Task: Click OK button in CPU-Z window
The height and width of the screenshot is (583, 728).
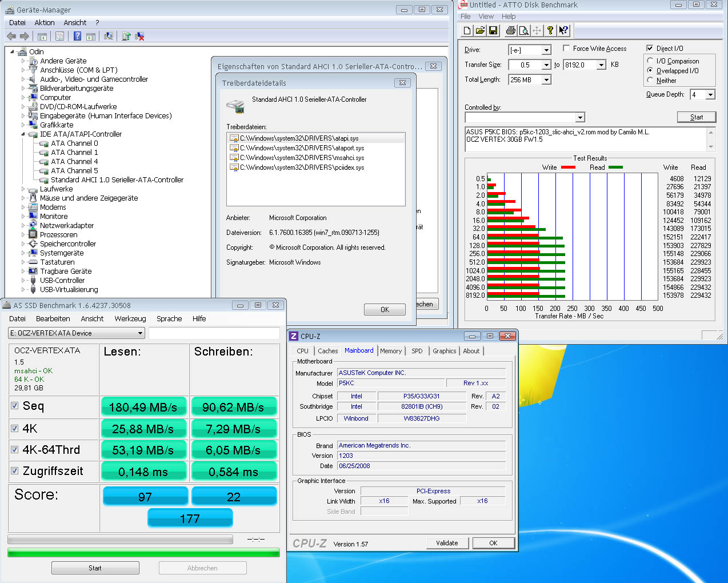Action: click(493, 543)
